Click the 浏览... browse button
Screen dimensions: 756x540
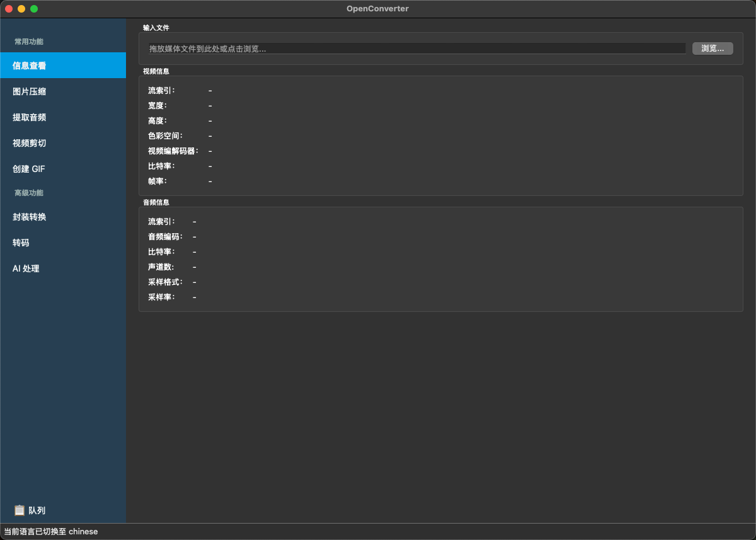pos(713,49)
